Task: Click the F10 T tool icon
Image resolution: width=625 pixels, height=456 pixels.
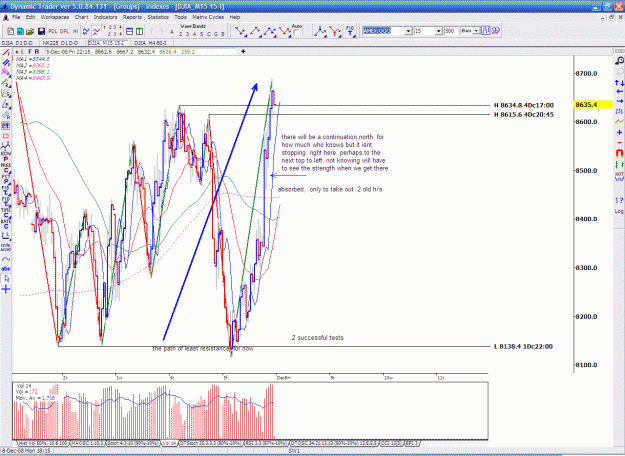Action: [350, 31]
